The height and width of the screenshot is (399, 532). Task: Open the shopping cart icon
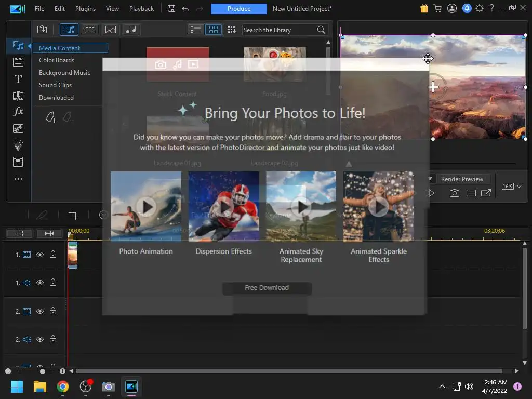point(437,8)
